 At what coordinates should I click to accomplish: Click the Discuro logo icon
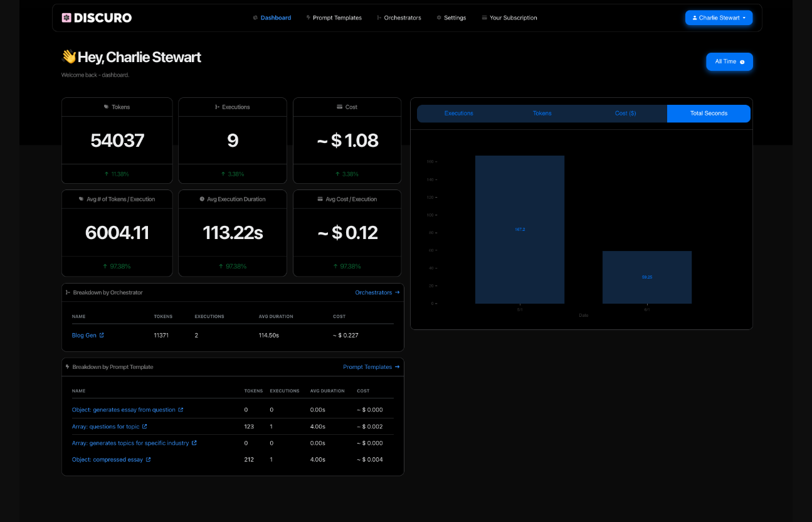click(x=66, y=18)
